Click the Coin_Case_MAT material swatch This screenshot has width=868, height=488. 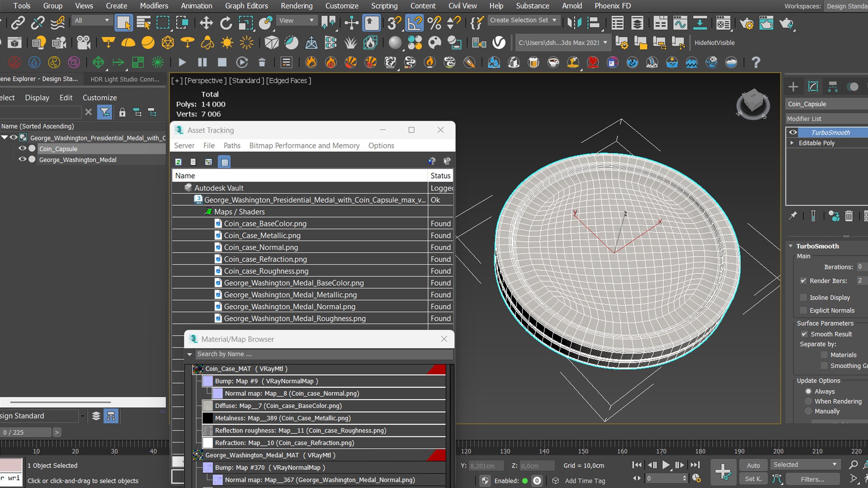click(198, 369)
